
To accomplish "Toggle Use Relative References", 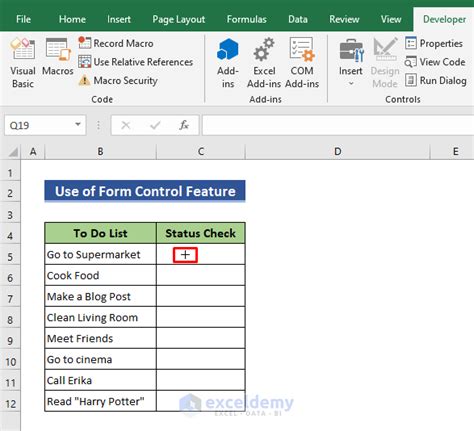I will click(135, 62).
